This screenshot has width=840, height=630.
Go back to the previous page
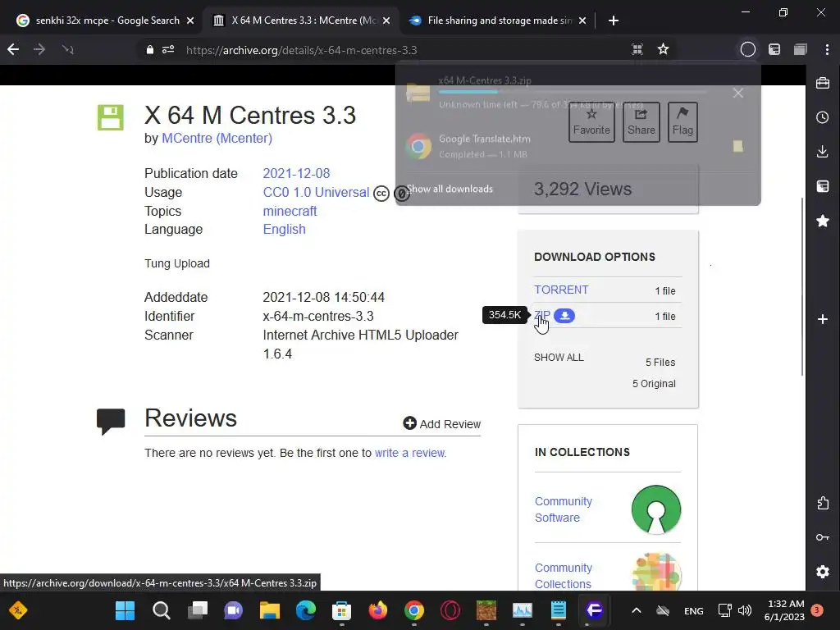[13, 50]
